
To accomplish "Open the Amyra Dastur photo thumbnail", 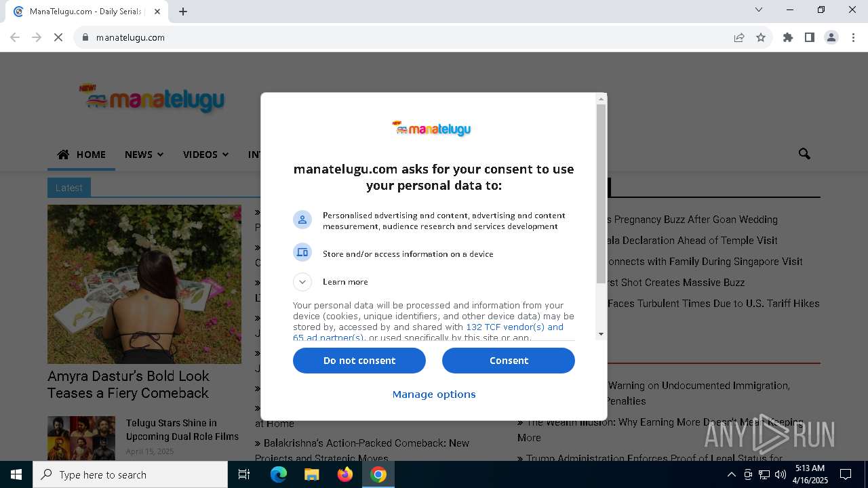I will click(x=144, y=285).
